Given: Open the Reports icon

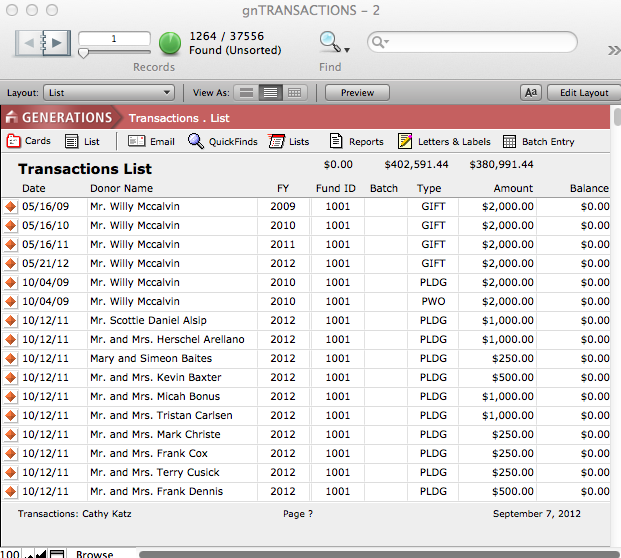Looking at the screenshot, I should tap(336, 142).
